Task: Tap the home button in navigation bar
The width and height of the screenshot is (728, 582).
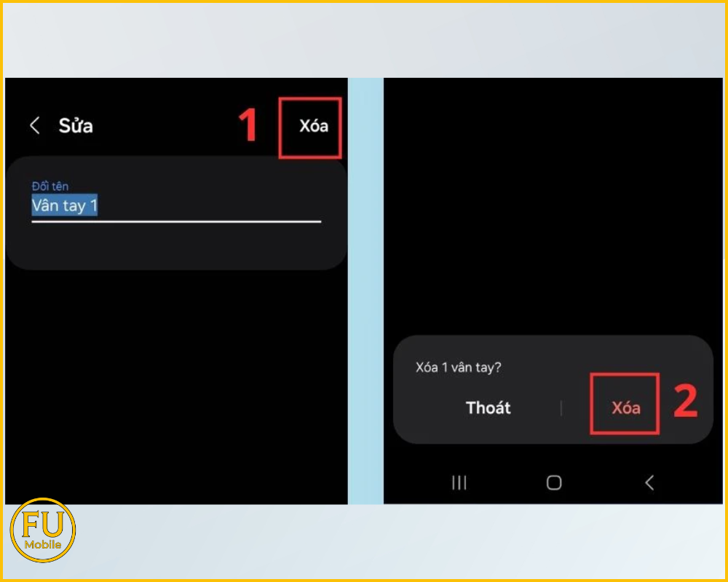Action: click(x=554, y=482)
